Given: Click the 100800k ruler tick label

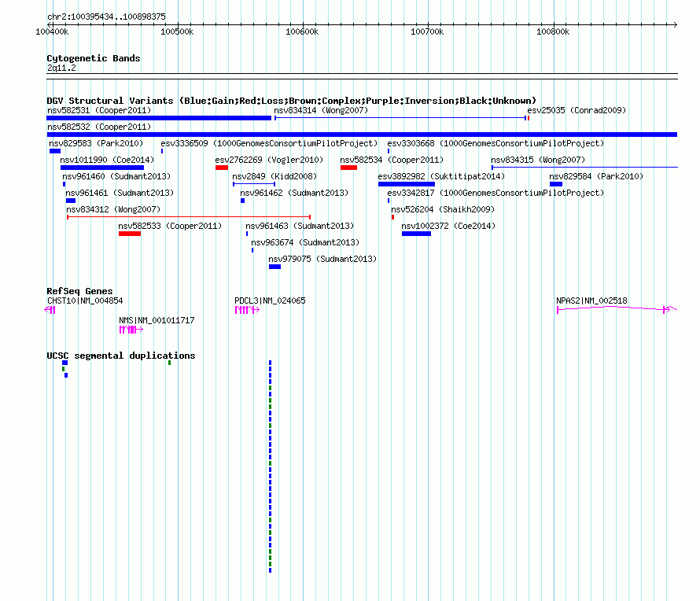Looking at the screenshot, I should (x=553, y=32).
